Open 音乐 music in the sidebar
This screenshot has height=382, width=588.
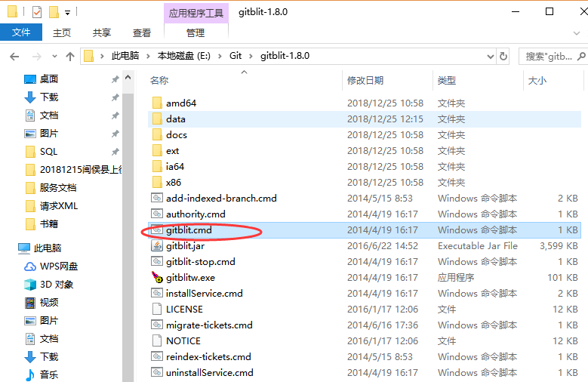click(42, 374)
